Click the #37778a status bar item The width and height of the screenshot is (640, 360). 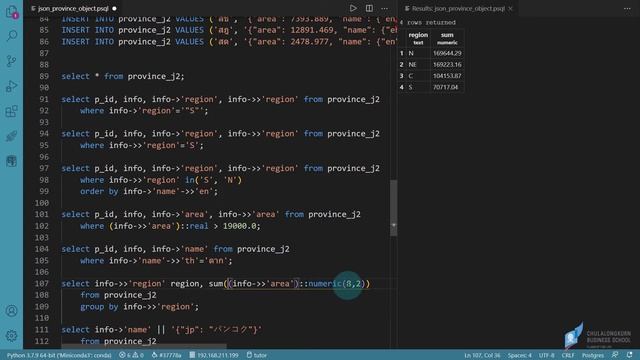(167, 355)
